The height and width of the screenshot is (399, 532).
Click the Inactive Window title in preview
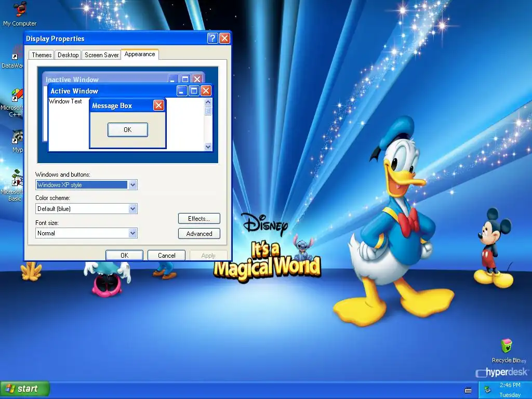pos(72,79)
